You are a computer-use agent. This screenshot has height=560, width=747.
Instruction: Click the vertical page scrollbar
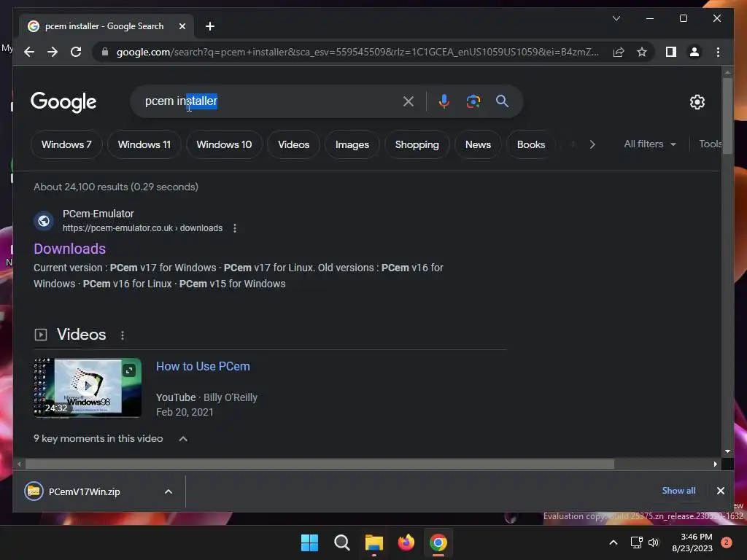[727, 115]
